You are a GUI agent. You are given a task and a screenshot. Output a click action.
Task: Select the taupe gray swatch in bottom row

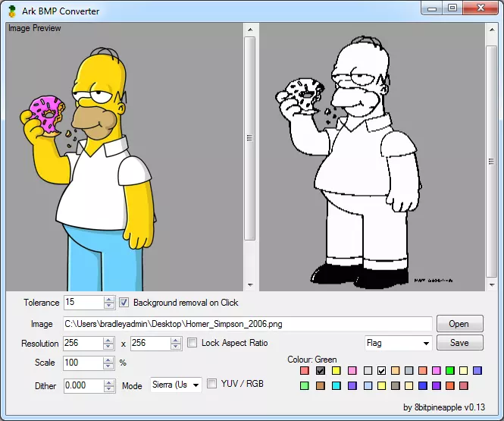click(x=396, y=385)
